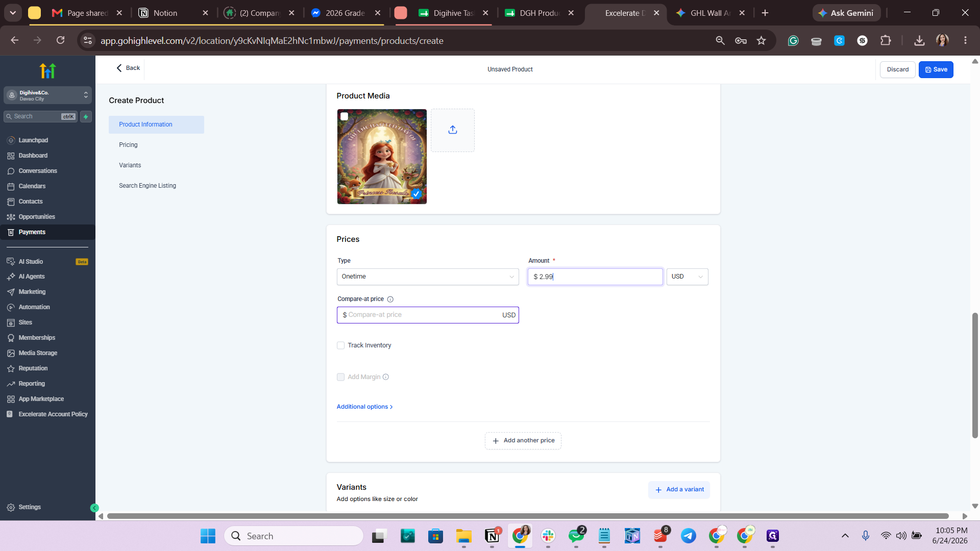Click the Amount input field
The image size is (980, 551).
tap(595, 277)
